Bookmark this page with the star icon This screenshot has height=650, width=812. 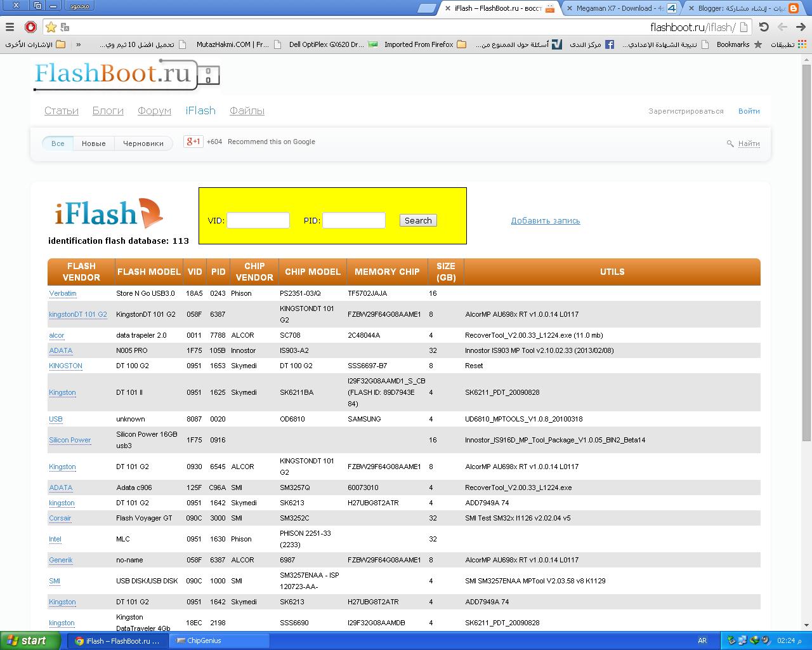click(x=51, y=27)
